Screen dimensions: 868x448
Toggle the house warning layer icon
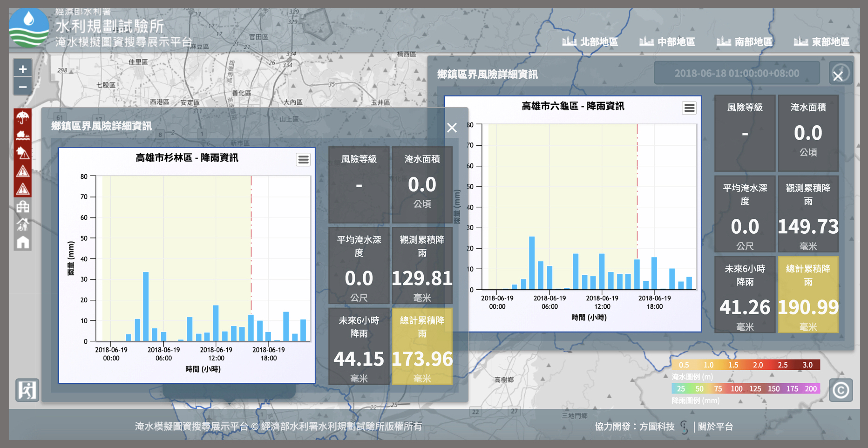[23, 153]
